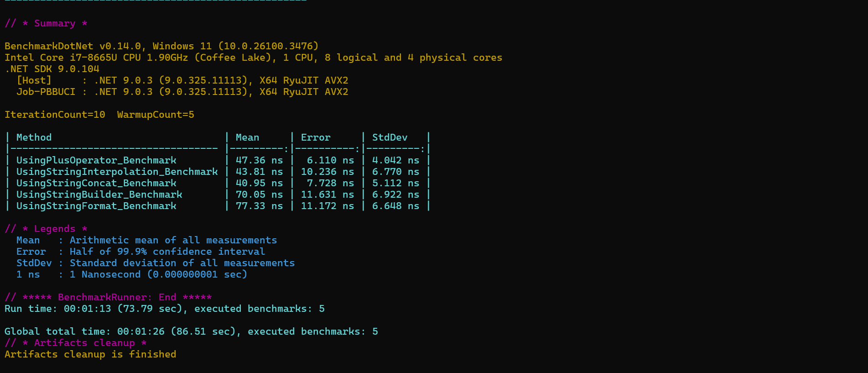Screen dimensions: 868x373
Task: Click the '// * Legends *' heading
Action: coord(46,229)
